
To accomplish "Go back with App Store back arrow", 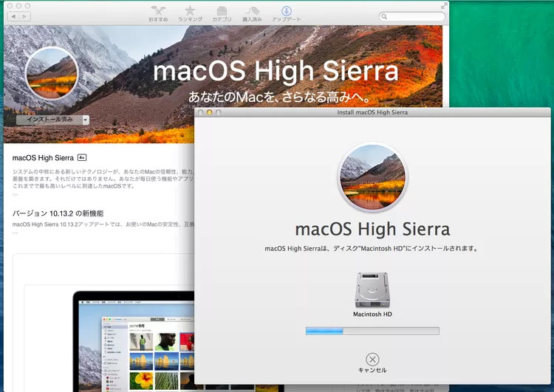I will (13, 16).
